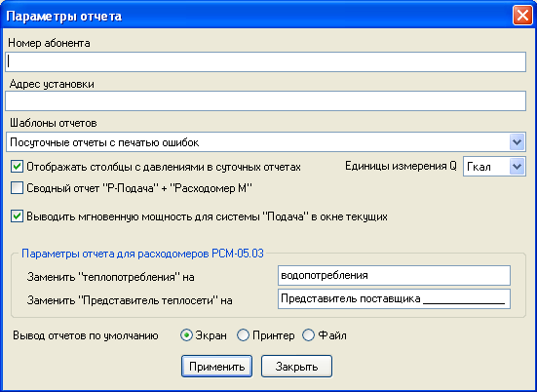
Task: Click the Применить button
Action: click(x=216, y=367)
